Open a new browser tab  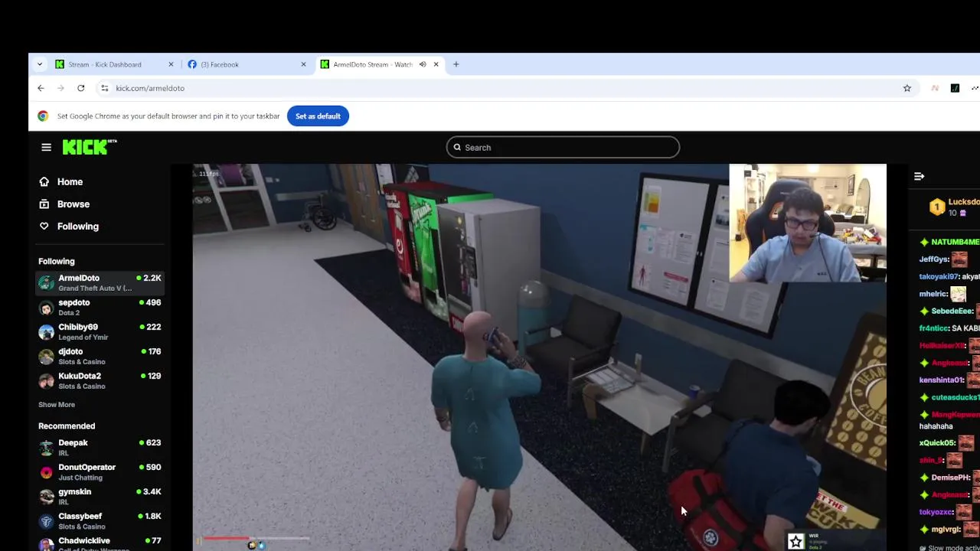point(456,65)
